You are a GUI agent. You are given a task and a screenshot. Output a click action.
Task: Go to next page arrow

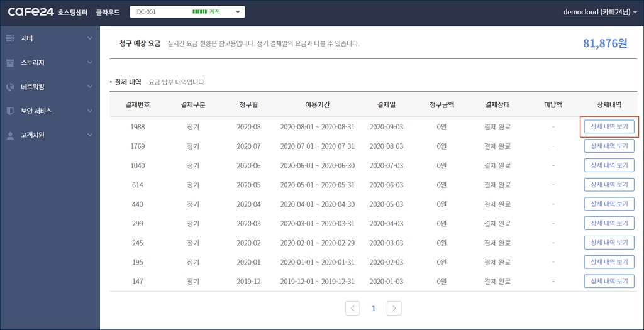(394, 308)
